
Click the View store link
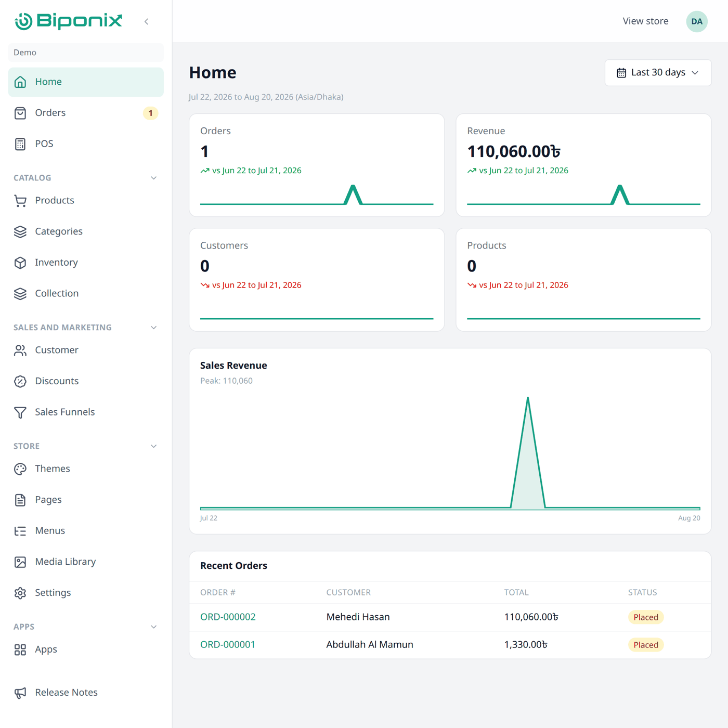click(x=645, y=21)
